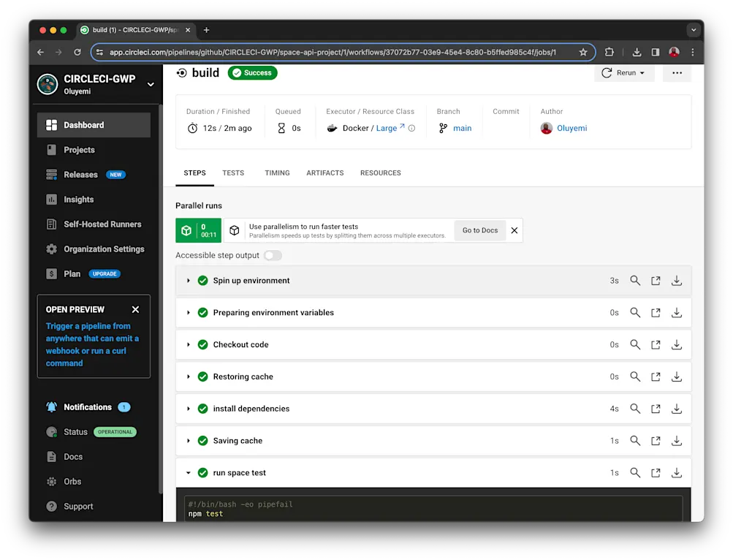Open author Oluyemi profile link
This screenshot has width=733, height=560.
[571, 128]
